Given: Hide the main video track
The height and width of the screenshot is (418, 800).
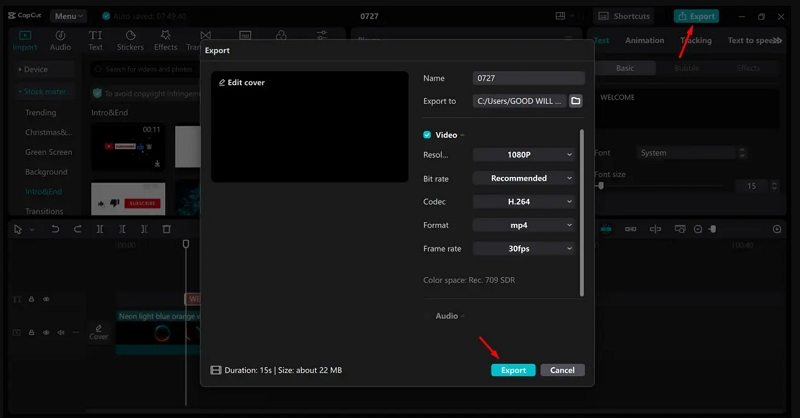Looking at the screenshot, I should pyautogui.click(x=46, y=332).
